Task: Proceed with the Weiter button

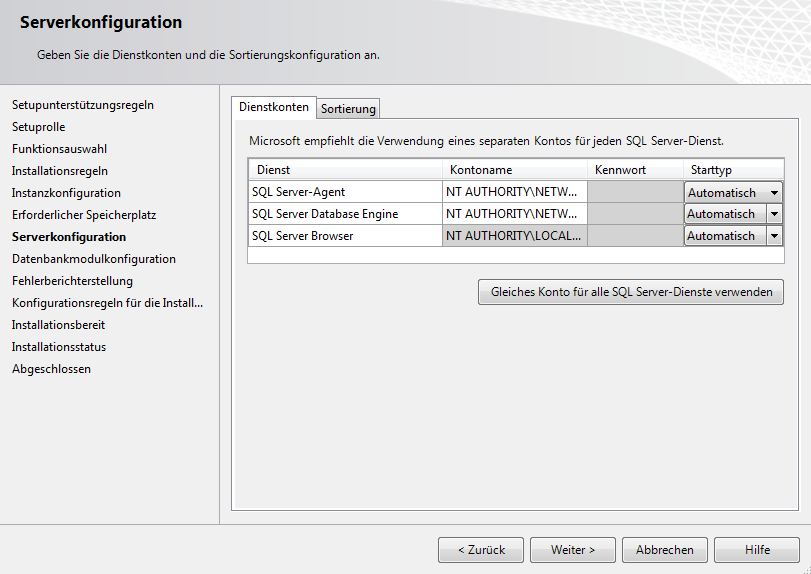Action: coord(573,550)
